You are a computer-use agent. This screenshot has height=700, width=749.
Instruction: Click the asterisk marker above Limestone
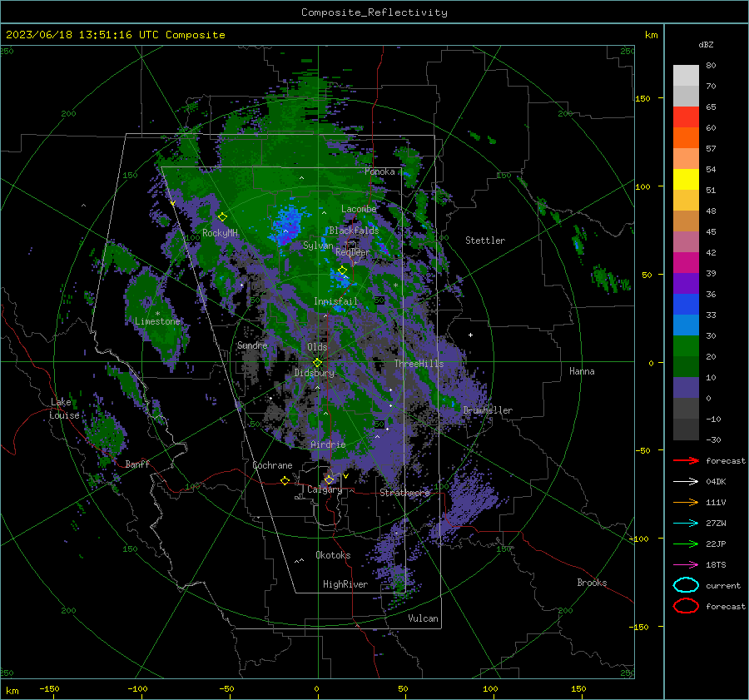point(157,314)
